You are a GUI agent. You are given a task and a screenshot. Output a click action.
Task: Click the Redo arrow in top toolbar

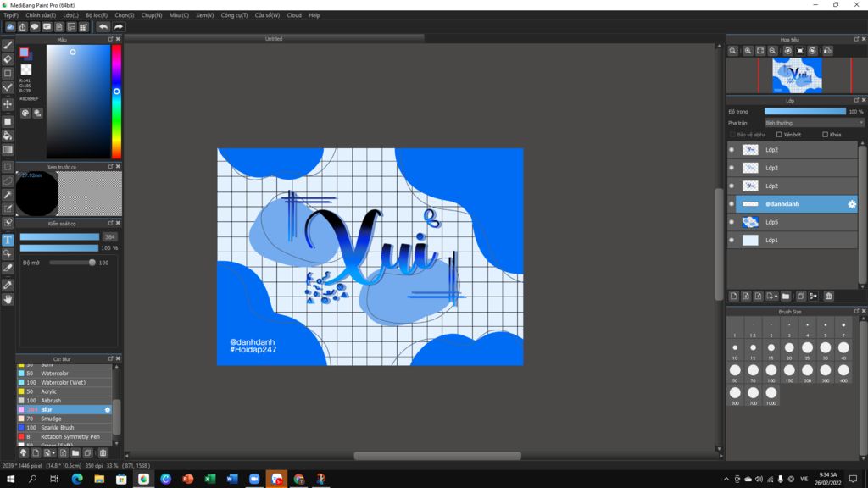119,26
